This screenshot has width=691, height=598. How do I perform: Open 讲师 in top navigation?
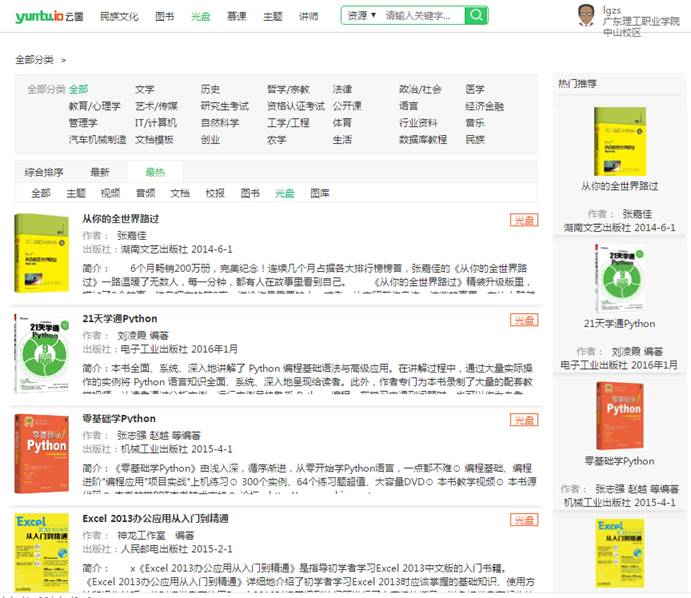click(308, 17)
